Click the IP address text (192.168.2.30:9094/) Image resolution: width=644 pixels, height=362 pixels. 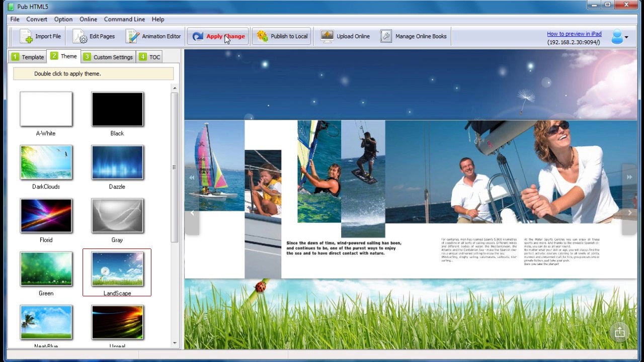tap(574, 43)
